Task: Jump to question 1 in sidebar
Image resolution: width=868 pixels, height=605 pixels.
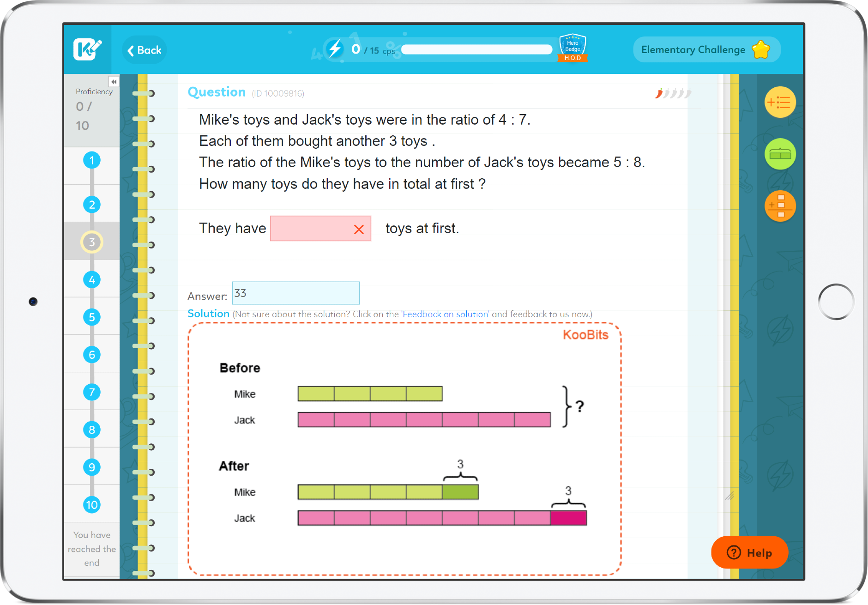Action: (x=92, y=161)
